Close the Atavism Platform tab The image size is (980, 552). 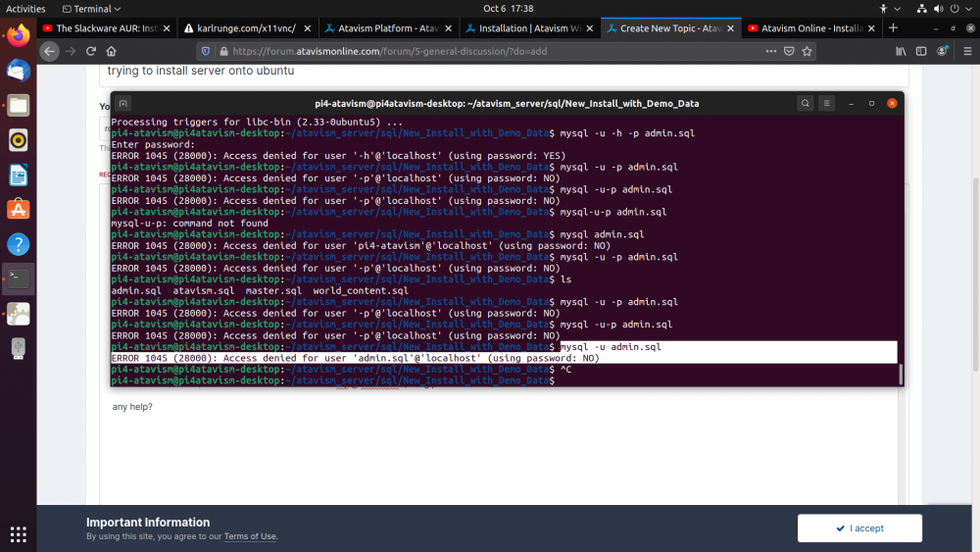tap(448, 28)
